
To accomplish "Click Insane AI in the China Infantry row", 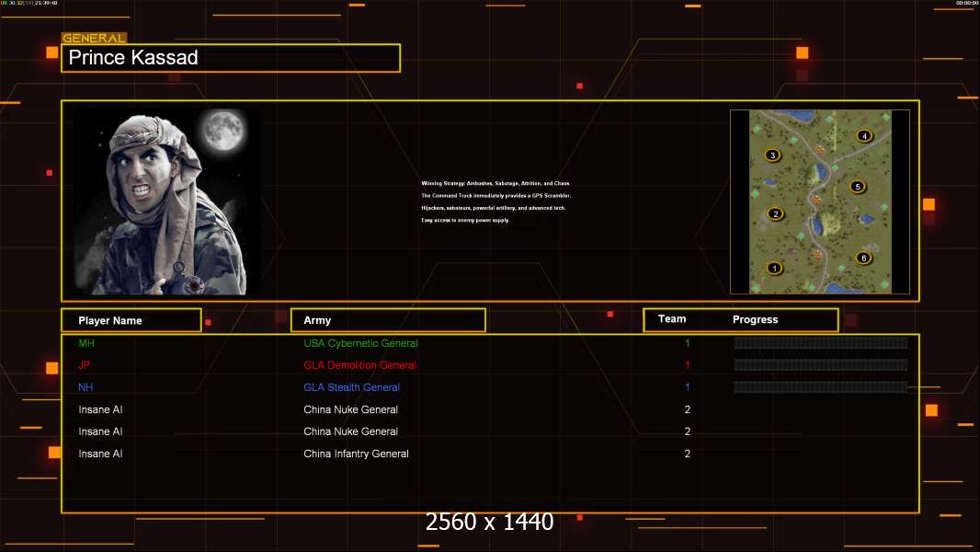I will tap(100, 454).
